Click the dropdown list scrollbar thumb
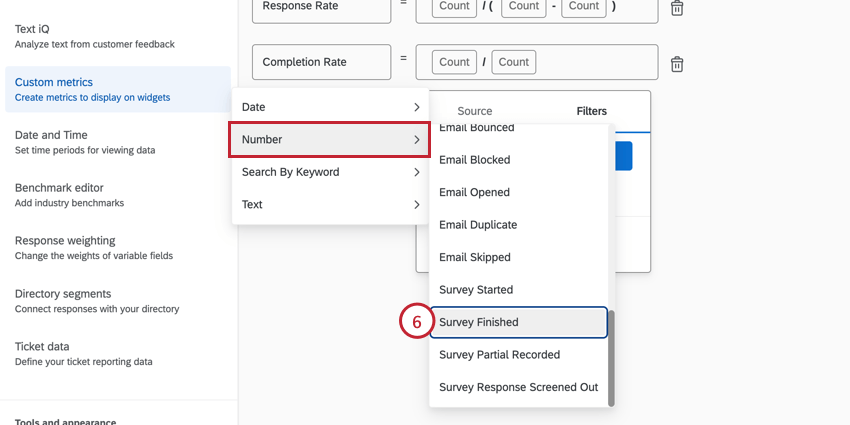The height and width of the screenshot is (425, 850). [x=611, y=358]
